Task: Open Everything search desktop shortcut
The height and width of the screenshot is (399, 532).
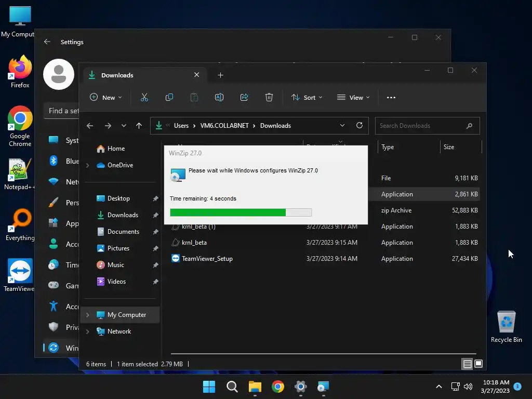Action: [20, 224]
